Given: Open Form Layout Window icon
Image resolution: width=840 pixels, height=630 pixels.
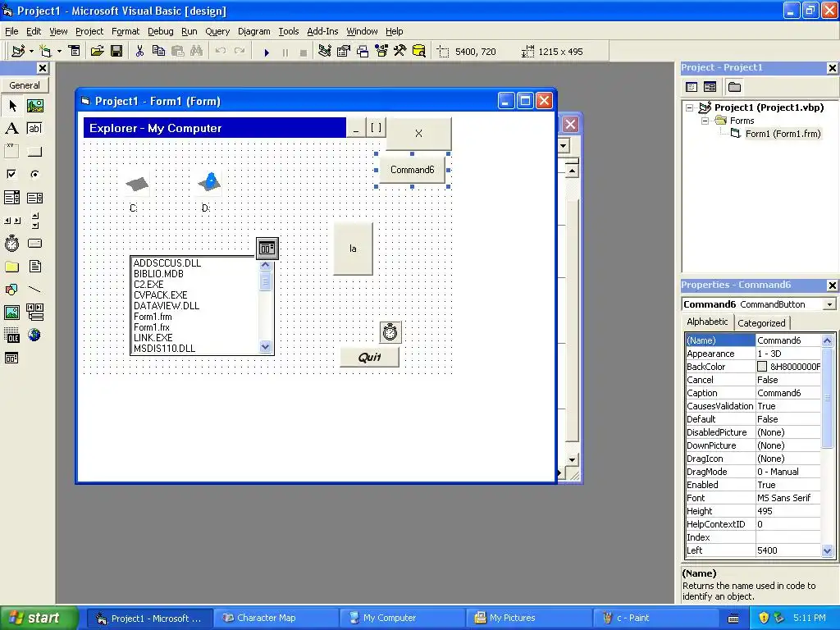Looking at the screenshot, I should click(363, 52).
